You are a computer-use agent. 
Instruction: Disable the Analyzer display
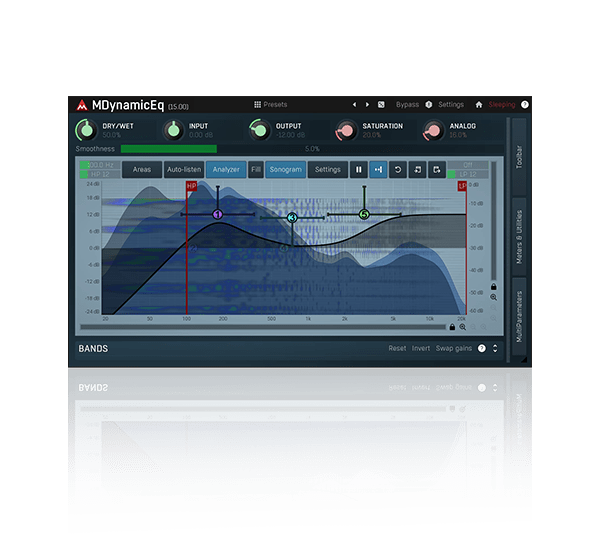226,170
